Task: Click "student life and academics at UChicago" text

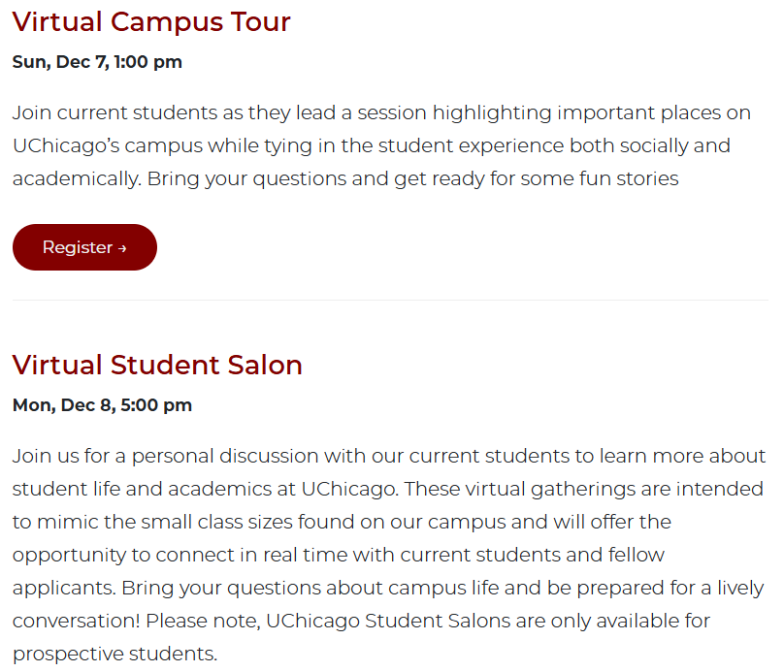Action: pyautogui.click(x=191, y=489)
